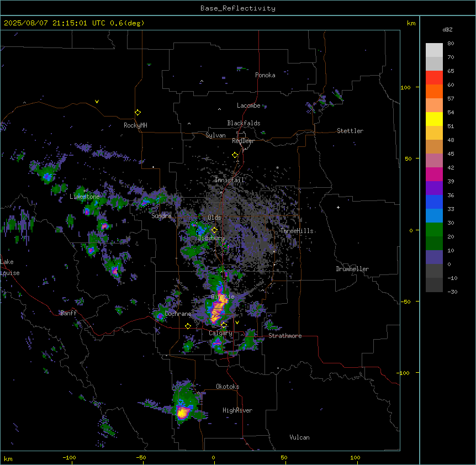Click the Ponoka city label

click(x=265, y=75)
